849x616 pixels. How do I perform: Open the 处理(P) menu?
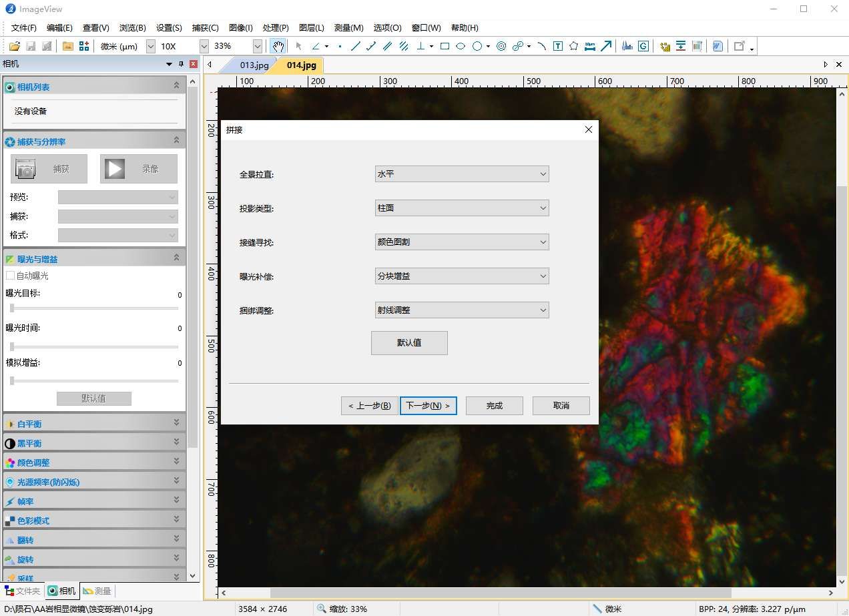coord(276,27)
